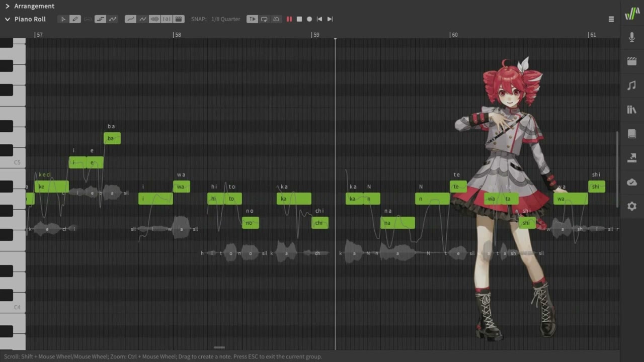The width and height of the screenshot is (644, 362).
Task: Select the pointer selection tool
Action: (62, 19)
